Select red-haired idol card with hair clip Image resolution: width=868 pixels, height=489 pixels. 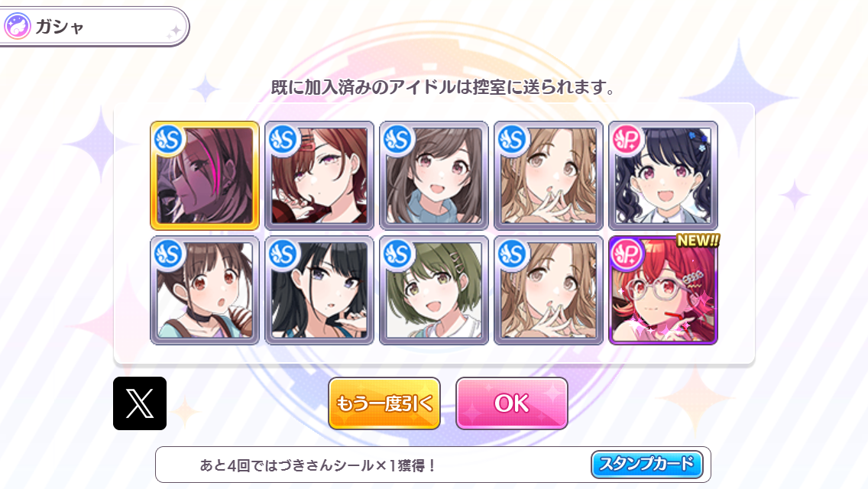(x=319, y=176)
